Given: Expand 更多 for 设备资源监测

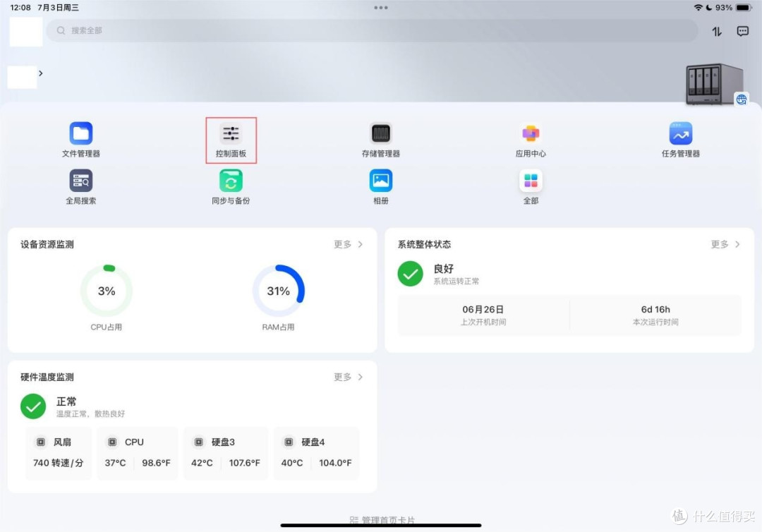Looking at the screenshot, I should coord(348,244).
